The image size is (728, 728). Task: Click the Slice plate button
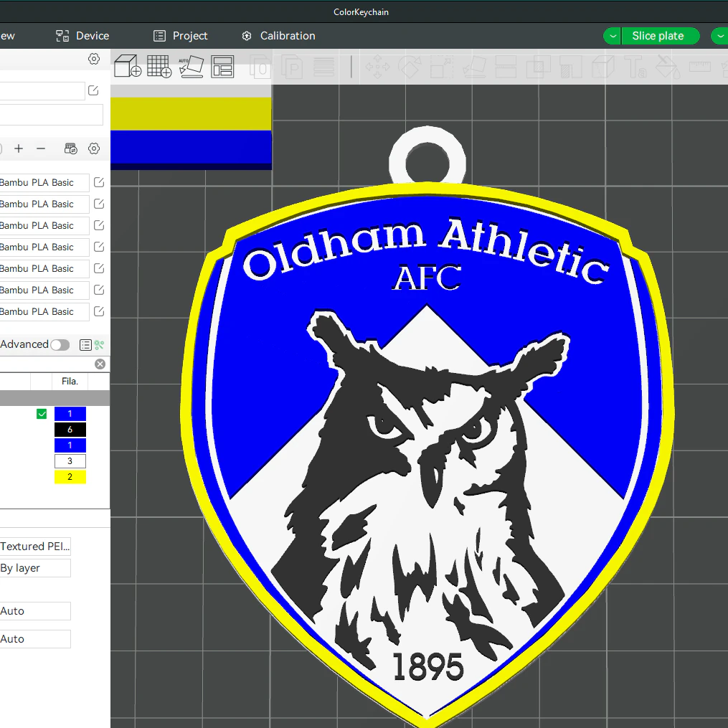658,36
